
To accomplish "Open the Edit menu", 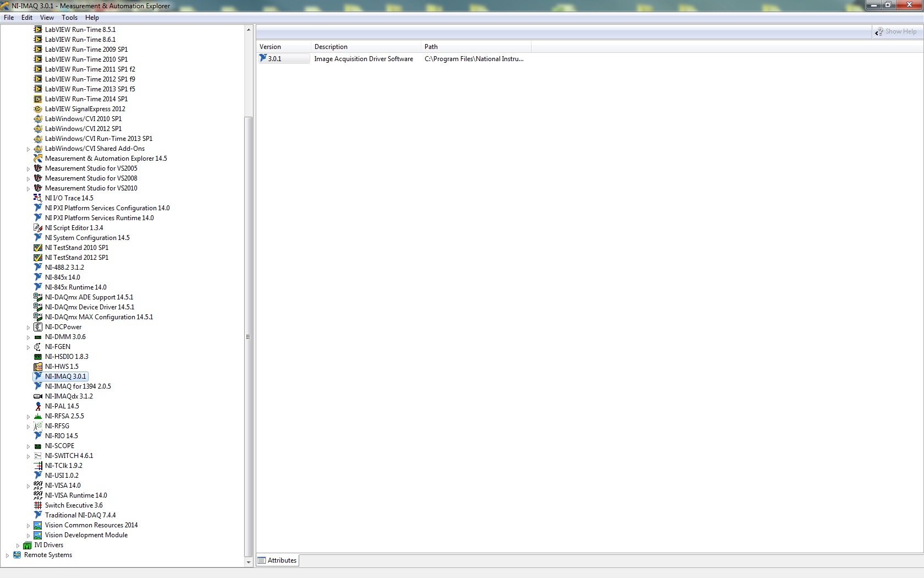I will pos(27,18).
